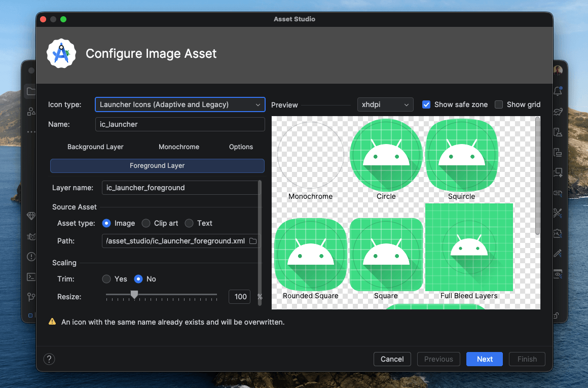Disable the Show safe zone checkbox

(x=426, y=104)
